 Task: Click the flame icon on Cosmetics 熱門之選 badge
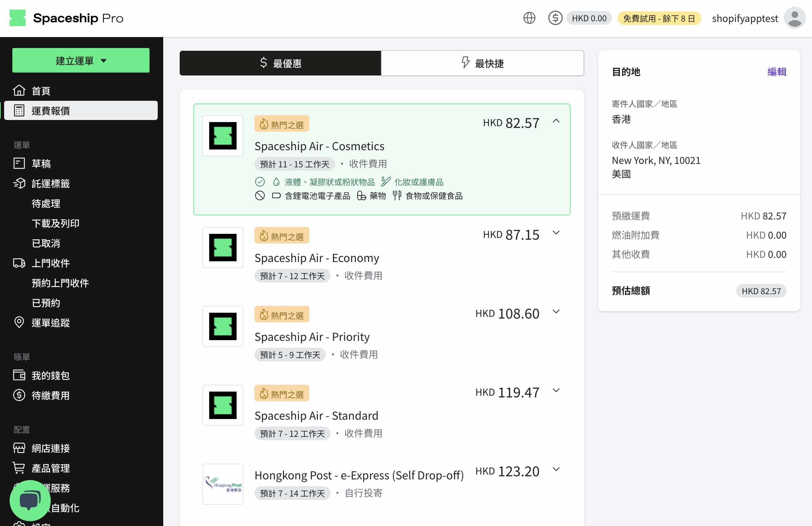point(264,124)
